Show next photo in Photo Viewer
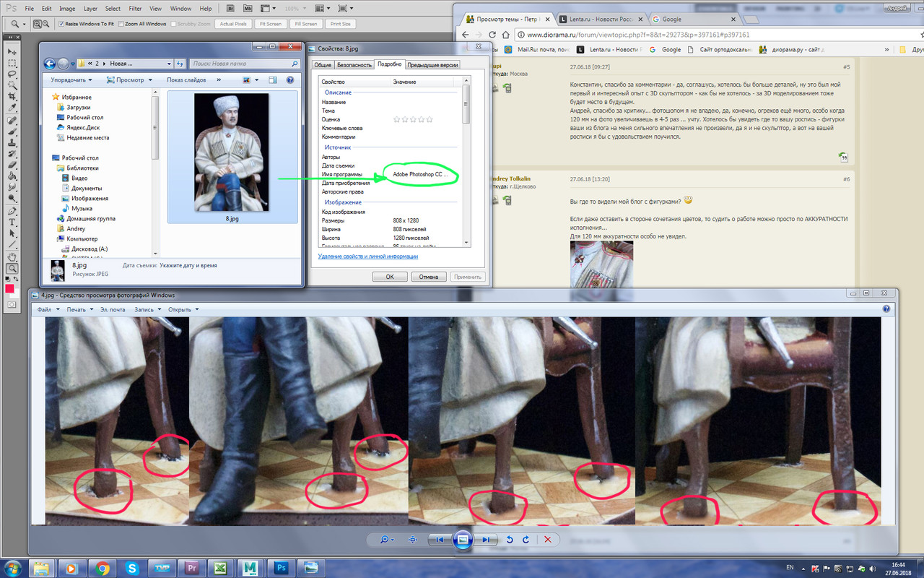This screenshot has width=924, height=578. pyautogui.click(x=487, y=540)
